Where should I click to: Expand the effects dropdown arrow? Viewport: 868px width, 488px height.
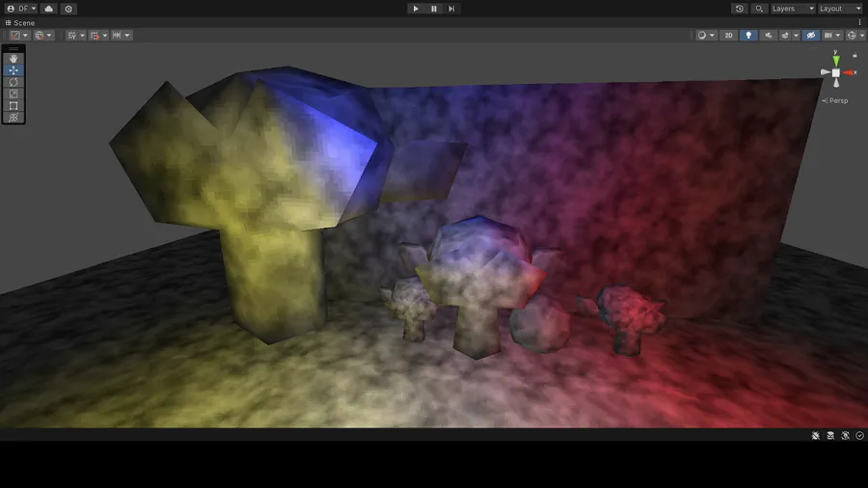tap(796, 36)
